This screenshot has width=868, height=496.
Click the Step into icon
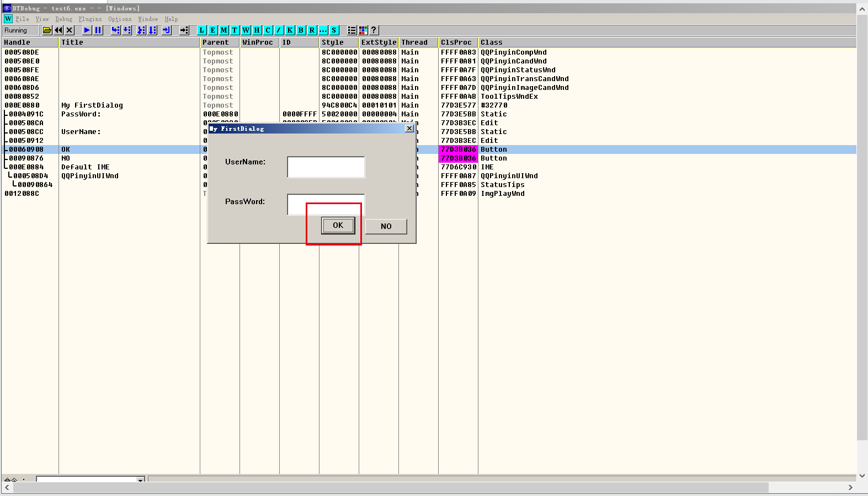click(115, 30)
